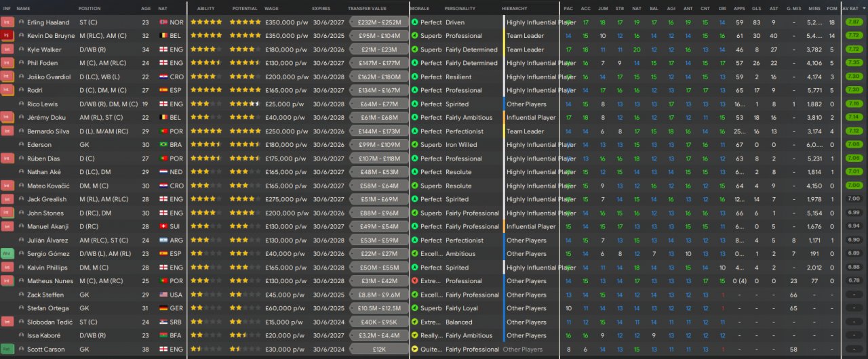Screen dimensions: 868x359
Task: Click the red Inj icon beside Kevin De Bruyne
Action: coord(7,36)
